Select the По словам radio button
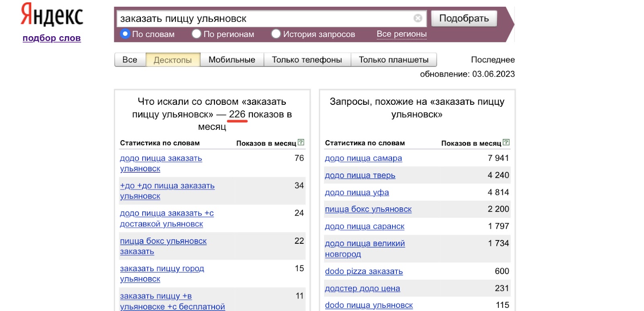644x311 pixels. (125, 34)
